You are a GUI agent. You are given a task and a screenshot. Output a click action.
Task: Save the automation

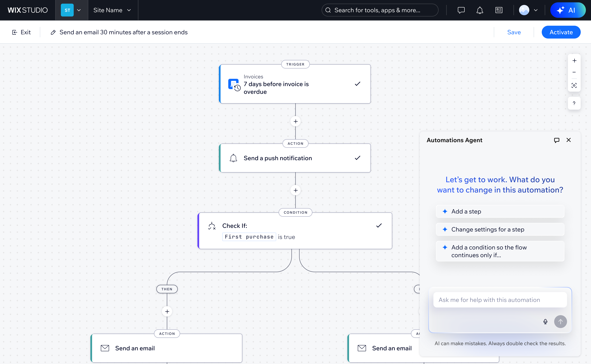(514, 32)
